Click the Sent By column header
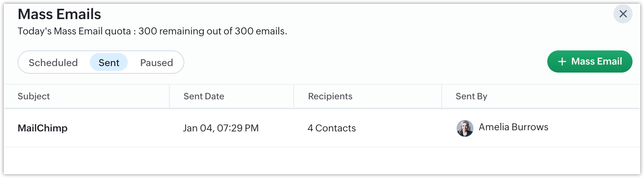 click(x=471, y=96)
